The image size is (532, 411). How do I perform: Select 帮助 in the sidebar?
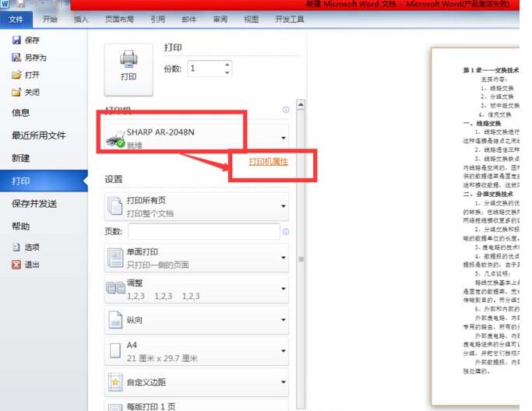(x=44, y=227)
